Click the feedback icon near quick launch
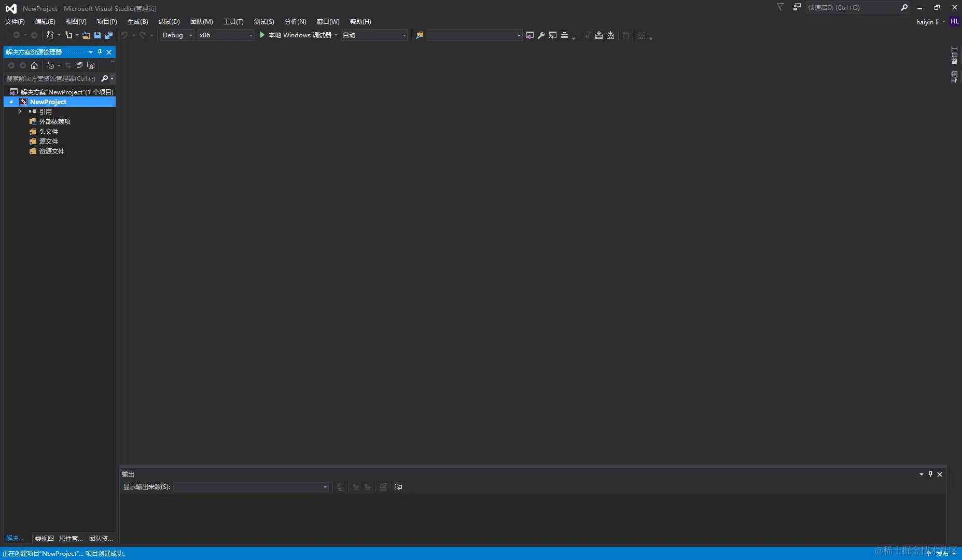The image size is (962, 560). coord(797,7)
